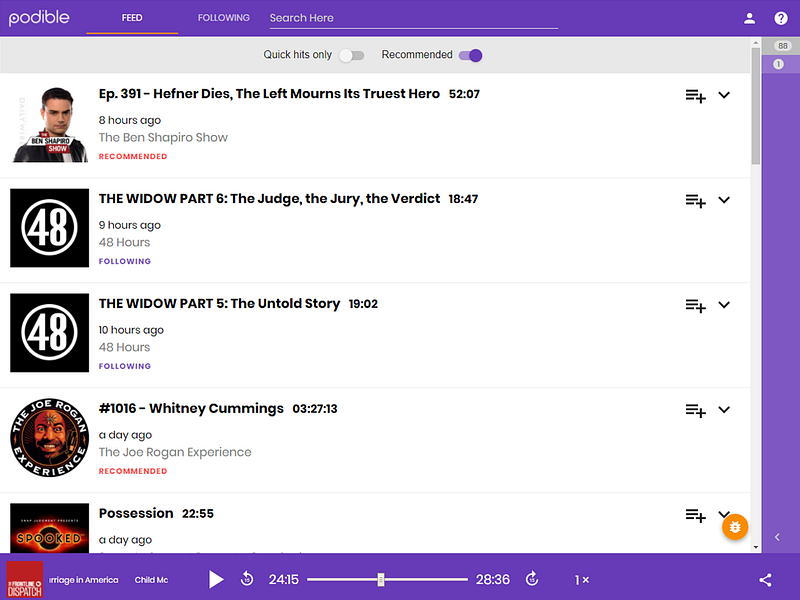The height and width of the screenshot is (600, 800).
Task: Open 48 Hours link under WIDOW PART 6
Action: (124, 242)
